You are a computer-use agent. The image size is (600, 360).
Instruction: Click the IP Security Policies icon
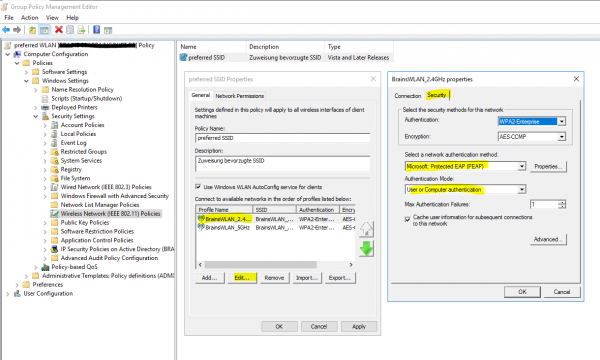(x=55, y=249)
